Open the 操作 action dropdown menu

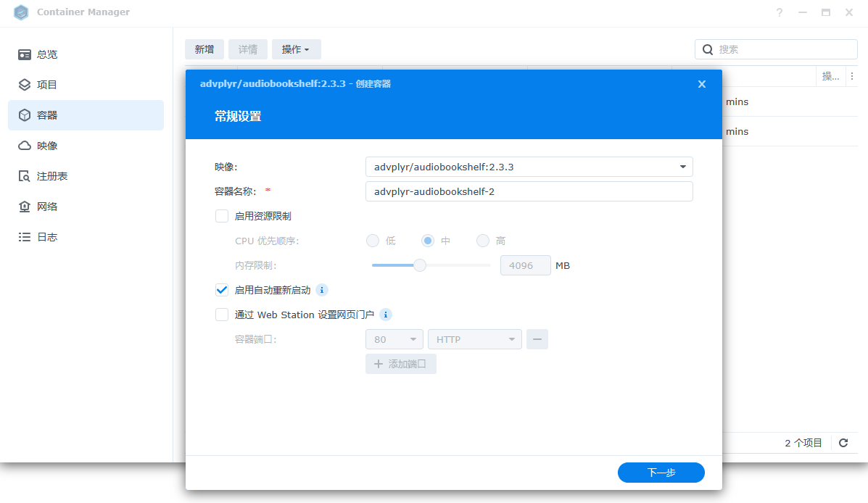tap(296, 49)
